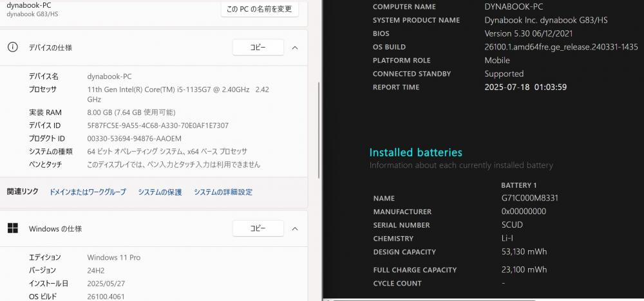The width and height of the screenshot is (644, 301).
Task: Open システムの保護 link
Action: pyautogui.click(x=160, y=192)
